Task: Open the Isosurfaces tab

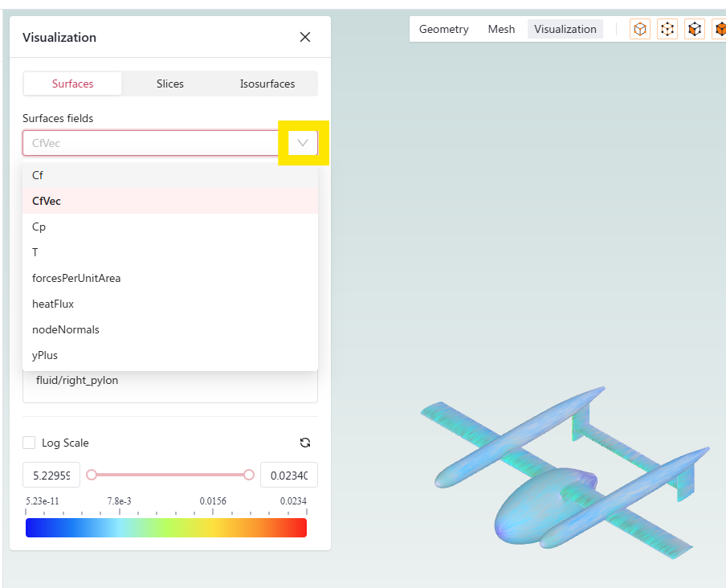Action: [267, 84]
